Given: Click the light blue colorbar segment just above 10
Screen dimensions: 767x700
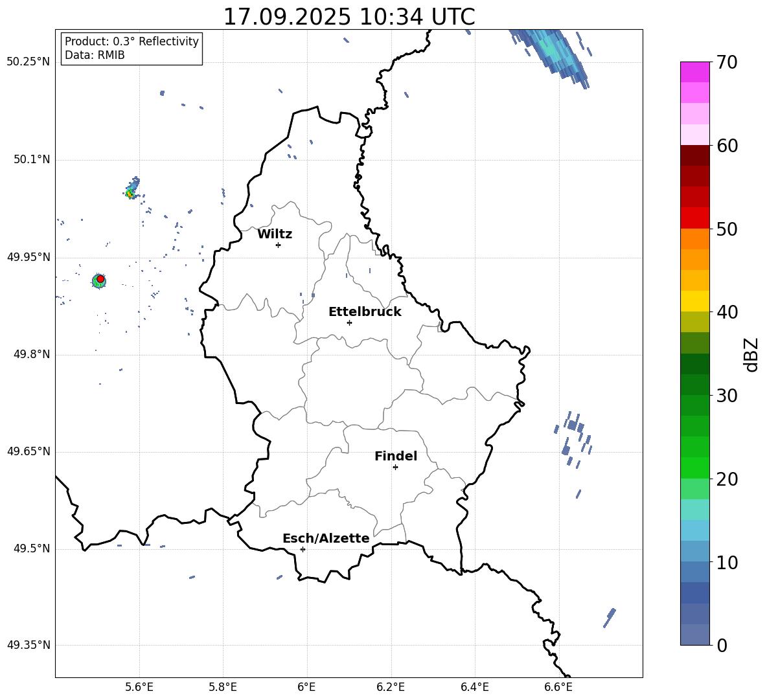Looking at the screenshot, I should [695, 551].
